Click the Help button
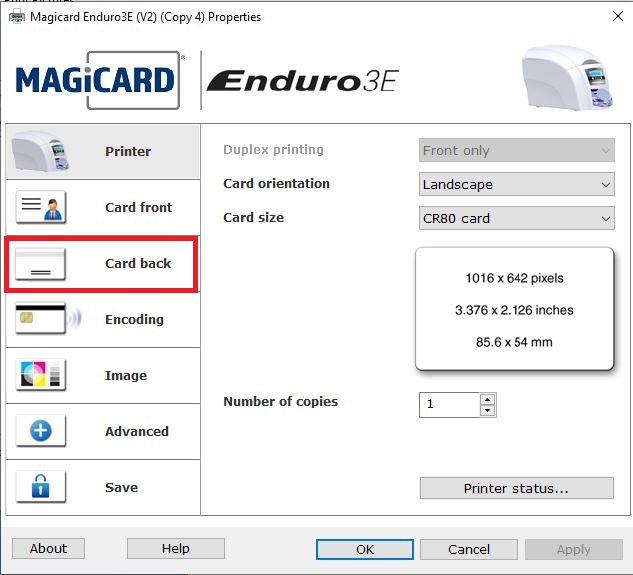Viewport: 633px width, 575px height. (176, 548)
